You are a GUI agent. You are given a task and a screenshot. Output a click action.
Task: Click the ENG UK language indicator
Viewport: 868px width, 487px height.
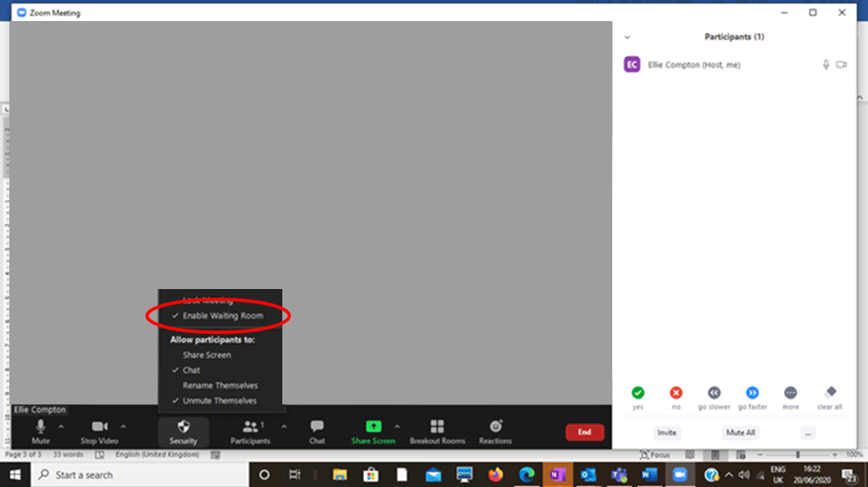[778, 475]
